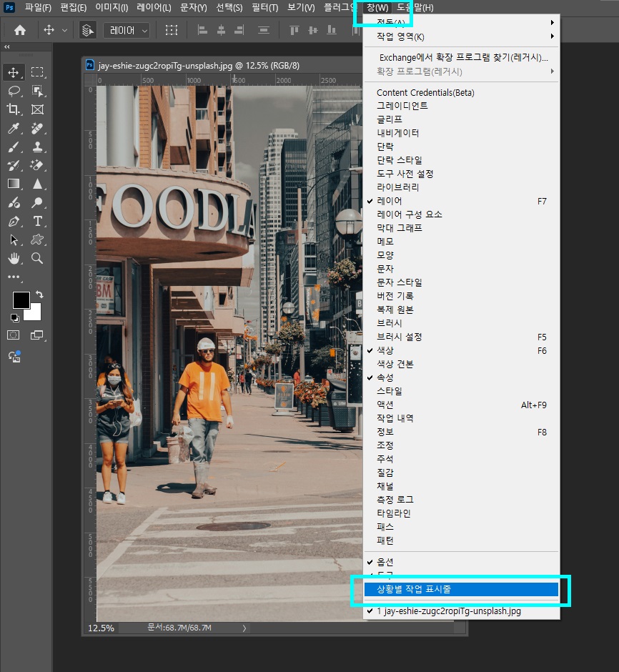Select the Zoom tool

click(36, 259)
